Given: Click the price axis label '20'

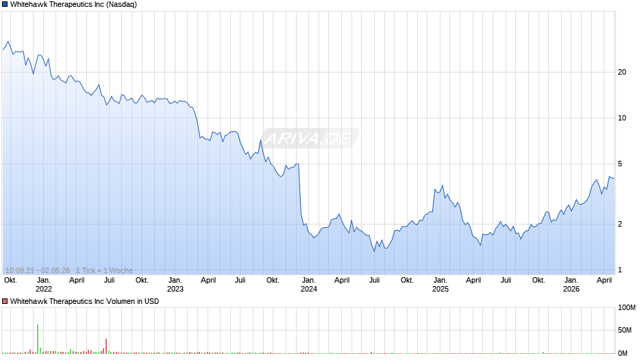Looking at the screenshot, I should tap(622, 73).
